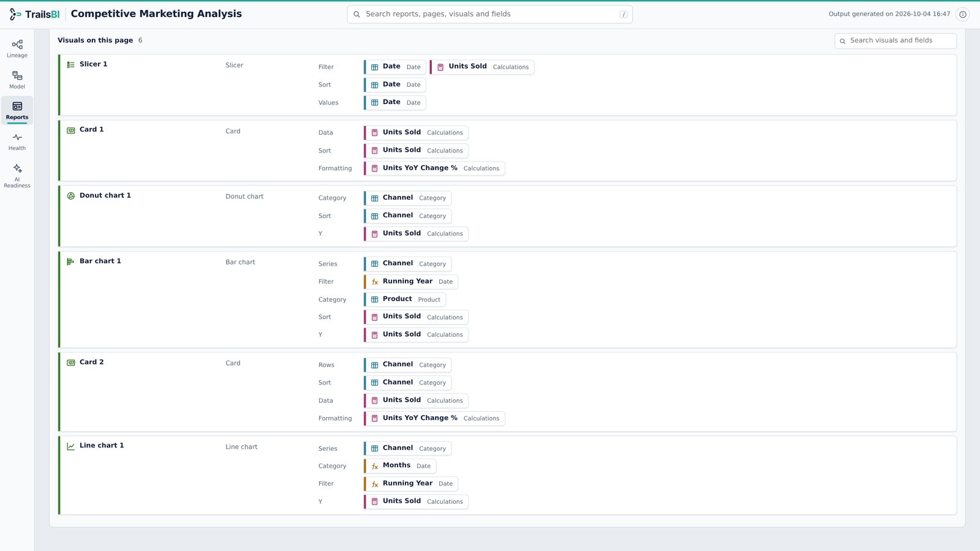Screen dimensions: 980x551
Task: Click the Line chart 1 visual icon
Action: [71, 446]
